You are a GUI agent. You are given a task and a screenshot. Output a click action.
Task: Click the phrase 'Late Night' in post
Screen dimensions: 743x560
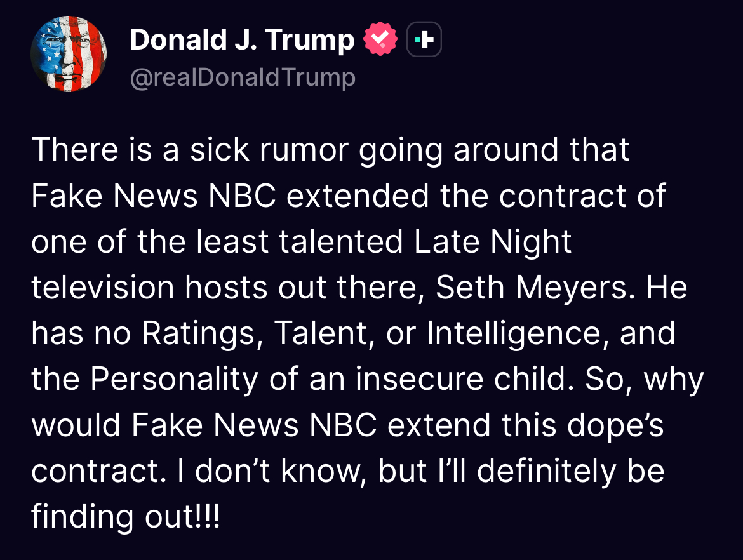493,243
